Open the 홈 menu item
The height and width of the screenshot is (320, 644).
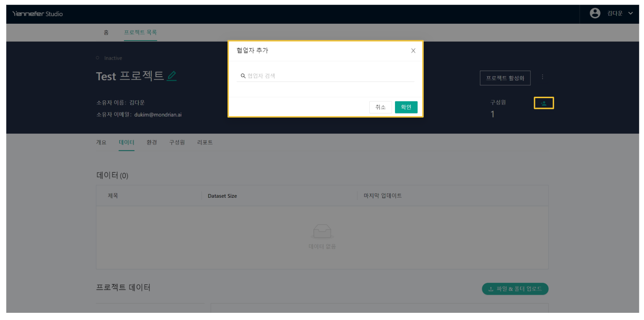click(x=106, y=32)
